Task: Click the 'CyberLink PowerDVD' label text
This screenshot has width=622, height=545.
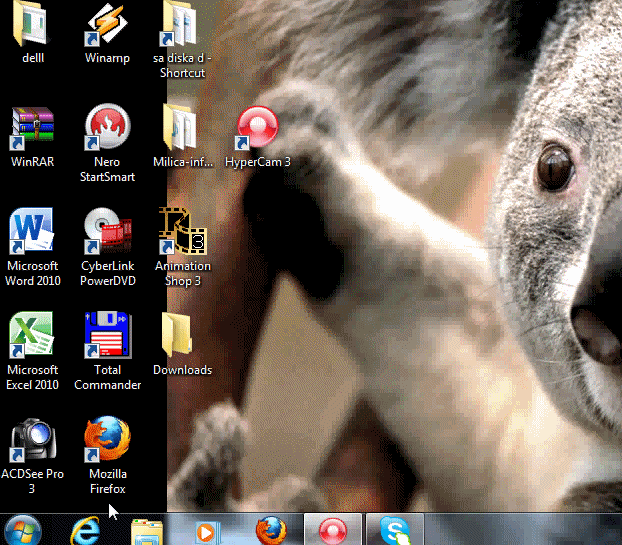Action: coord(108,273)
